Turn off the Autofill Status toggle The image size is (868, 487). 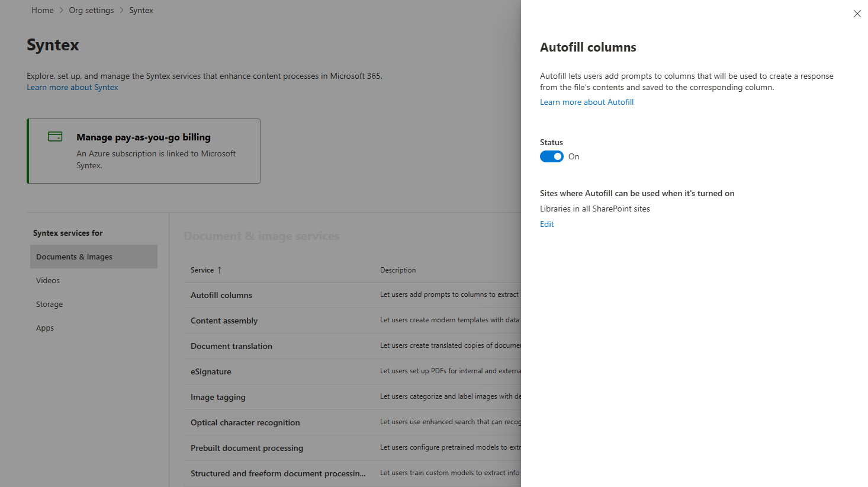(551, 156)
